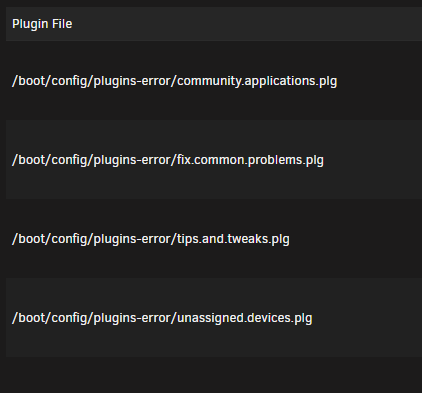Click the fix.common.problems plugin row
The width and height of the screenshot is (422, 393).
click(x=214, y=160)
